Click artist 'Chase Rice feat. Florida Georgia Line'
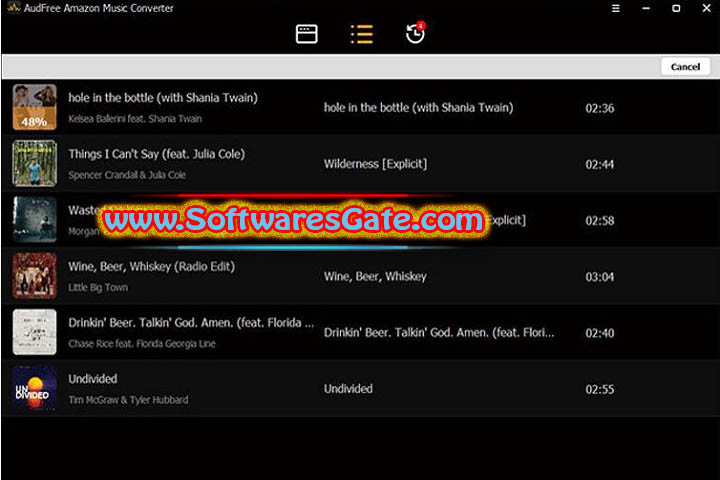The image size is (720, 480). (141, 344)
